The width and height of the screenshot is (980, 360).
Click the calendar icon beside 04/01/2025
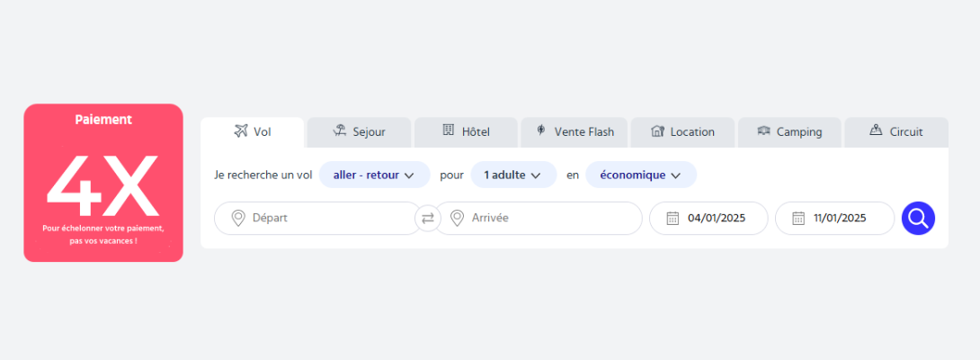(x=673, y=218)
